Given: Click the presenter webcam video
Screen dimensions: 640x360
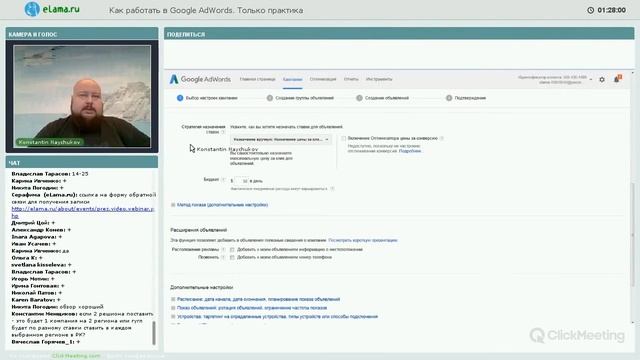Looking at the screenshot, I should pyautogui.click(x=82, y=96).
